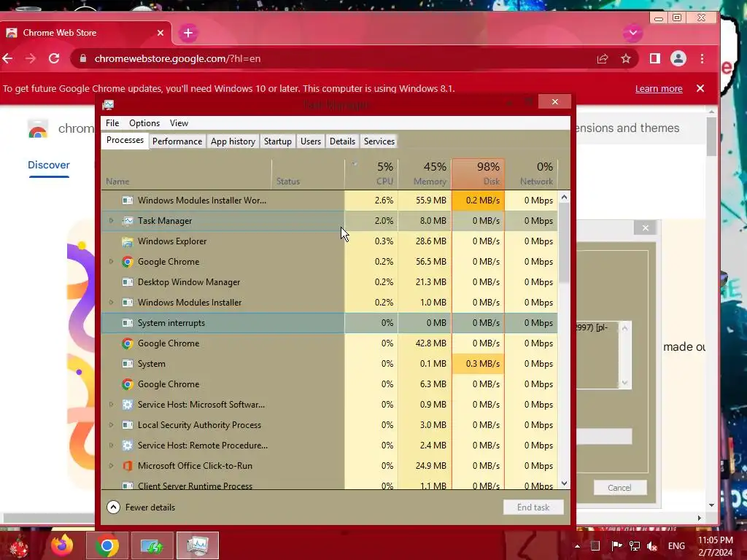Image resolution: width=747 pixels, height=560 pixels.
Task: Click Task Manager taskbar icon
Action: click(x=197, y=545)
